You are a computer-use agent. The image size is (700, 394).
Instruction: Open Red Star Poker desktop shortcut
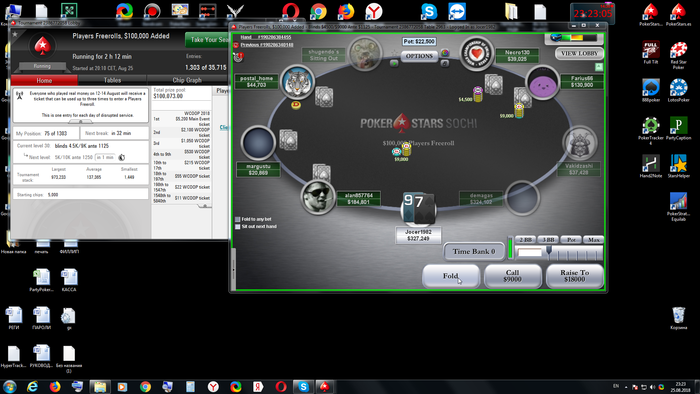pos(678,55)
